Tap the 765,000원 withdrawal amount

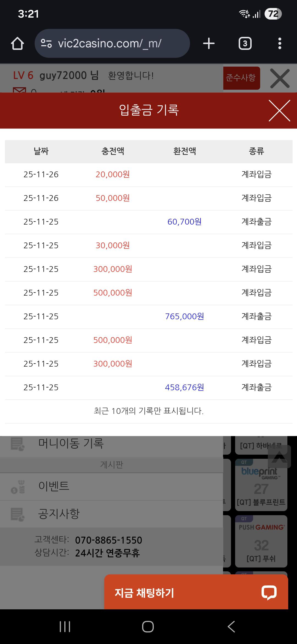185,316
